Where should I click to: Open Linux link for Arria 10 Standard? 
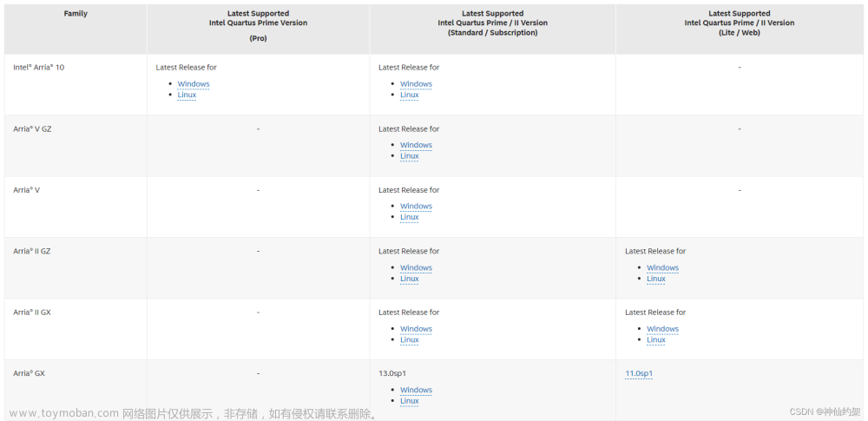[409, 95]
